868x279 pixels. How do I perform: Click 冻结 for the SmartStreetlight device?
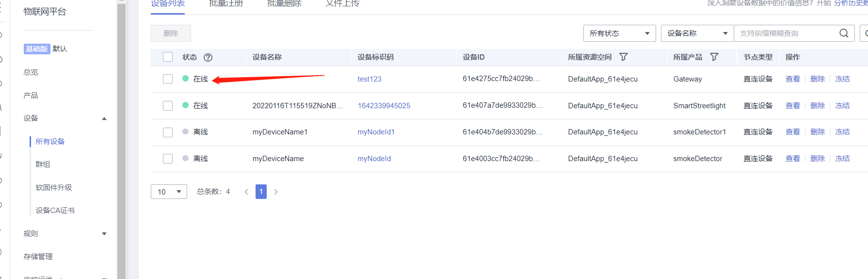point(842,105)
